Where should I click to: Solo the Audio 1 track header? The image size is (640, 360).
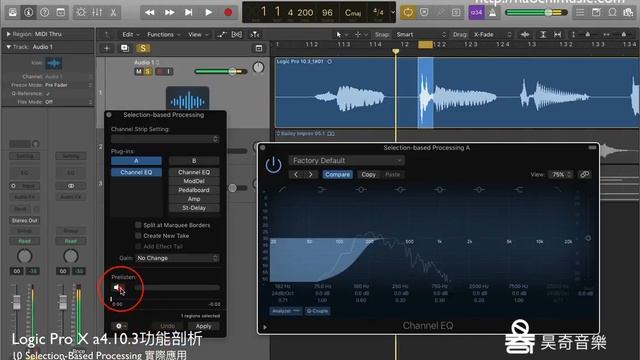(148, 71)
